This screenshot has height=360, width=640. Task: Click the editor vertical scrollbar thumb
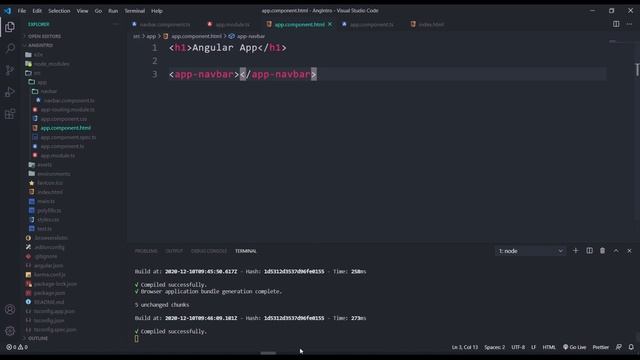[637, 69]
